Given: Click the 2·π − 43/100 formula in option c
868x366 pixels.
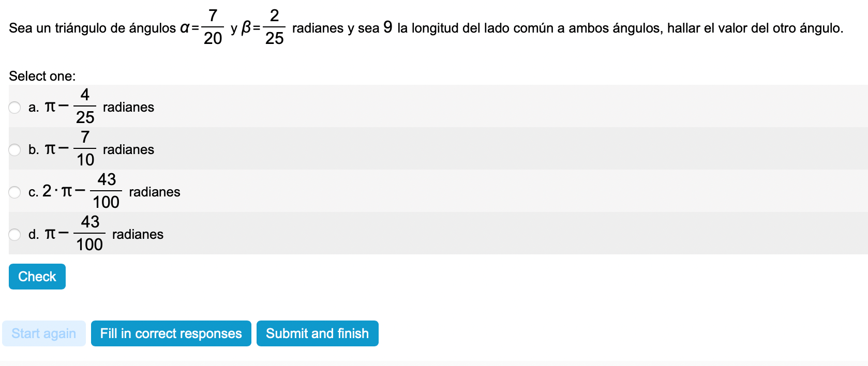Looking at the screenshot, I should pos(81,191).
